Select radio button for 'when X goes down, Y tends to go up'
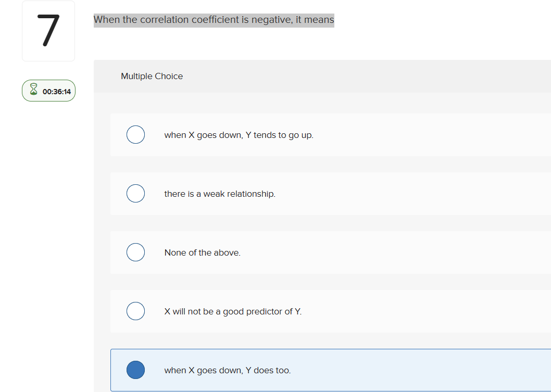Screen dimensions: 551x392 click(135, 134)
